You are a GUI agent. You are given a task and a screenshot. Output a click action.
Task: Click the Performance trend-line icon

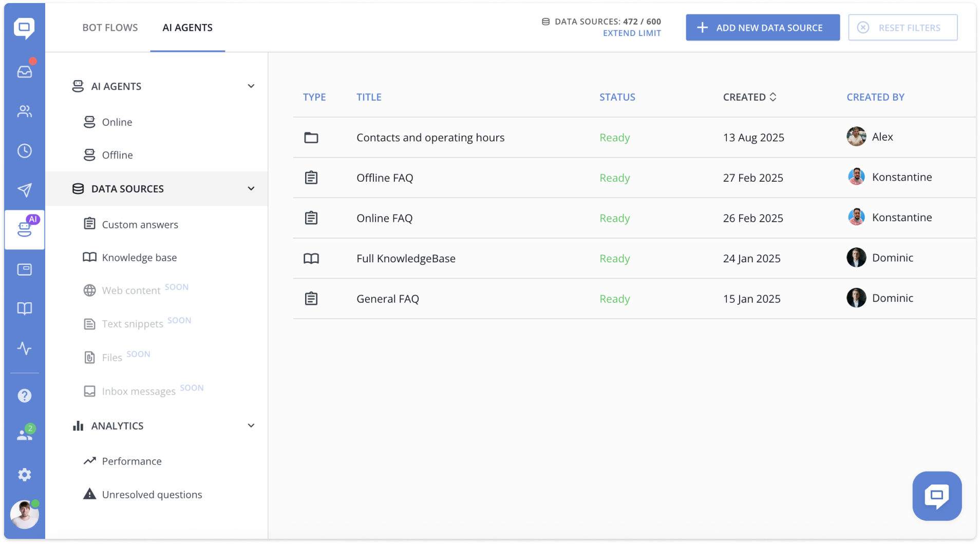point(89,461)
